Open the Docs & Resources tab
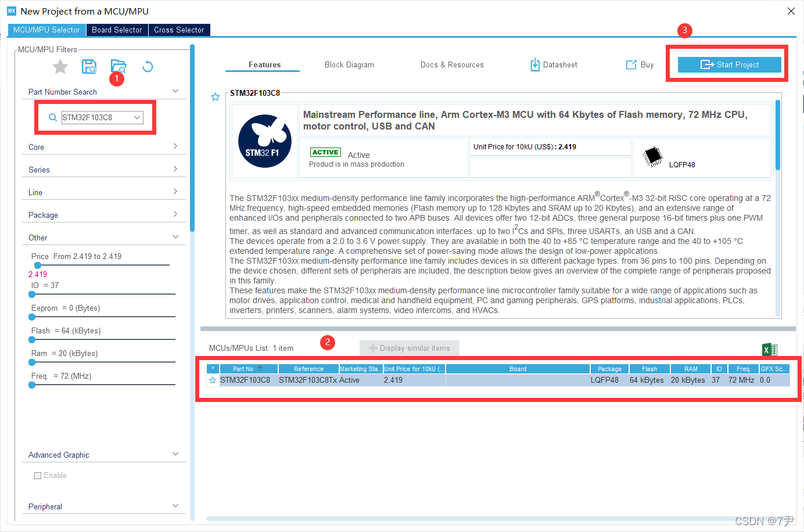Image resolution: width=804 pixels, height=532 pixels. click(452, 65)
